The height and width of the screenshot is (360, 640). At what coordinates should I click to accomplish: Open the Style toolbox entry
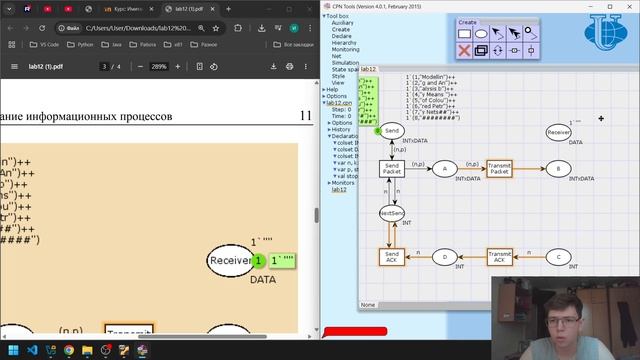click(338, 76)
